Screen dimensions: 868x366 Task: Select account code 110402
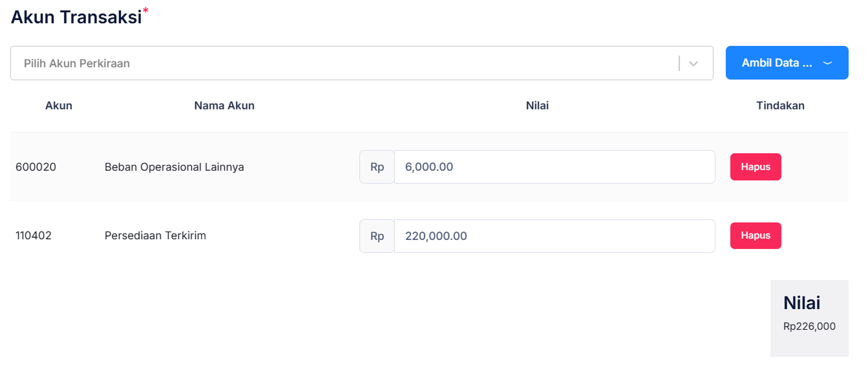tap(34, 235)
